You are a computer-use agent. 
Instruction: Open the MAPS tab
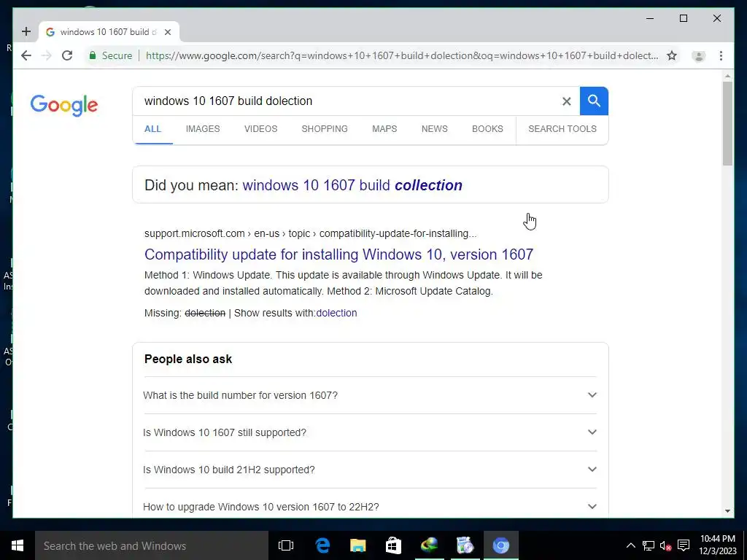[384, 129]
